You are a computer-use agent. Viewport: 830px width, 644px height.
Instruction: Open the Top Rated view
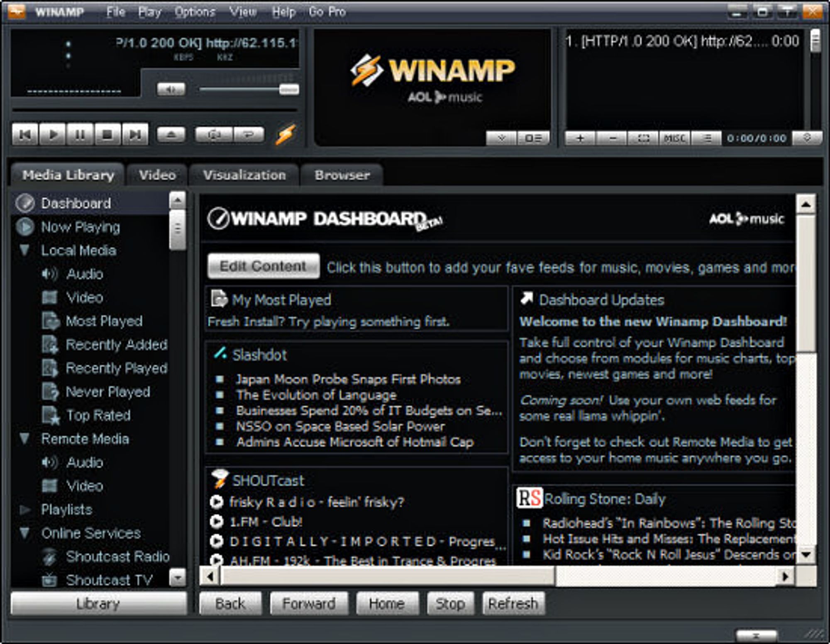pyautogui.click(x=98, y=415)
